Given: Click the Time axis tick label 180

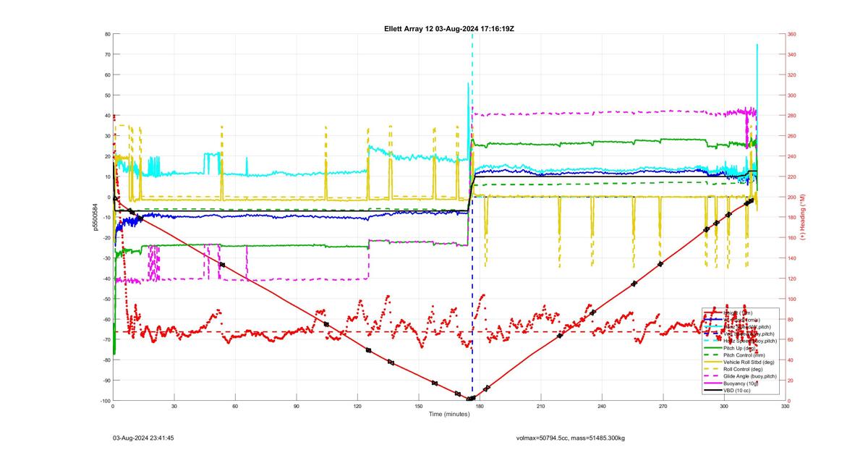Looking at the screenshot, I should pos(480,407).
